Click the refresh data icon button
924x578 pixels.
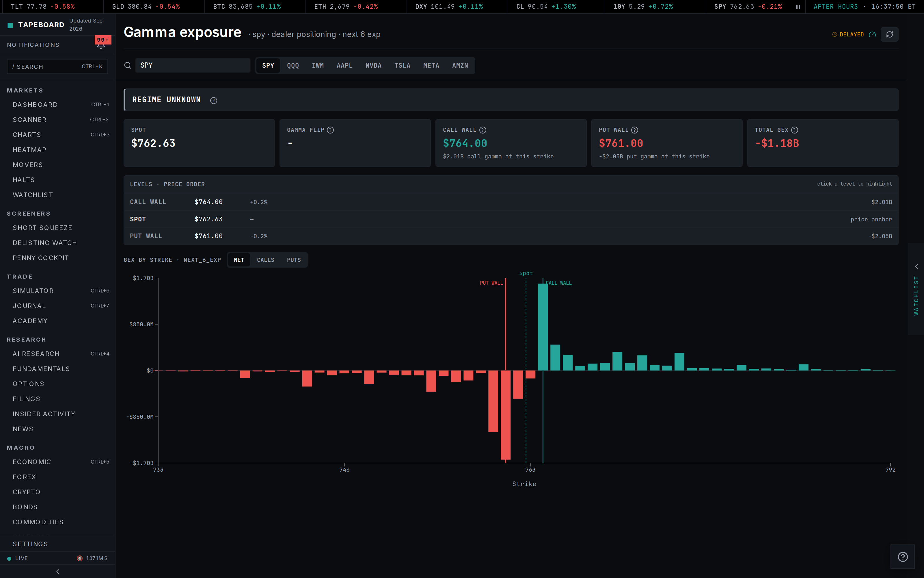tap(889, 34)
